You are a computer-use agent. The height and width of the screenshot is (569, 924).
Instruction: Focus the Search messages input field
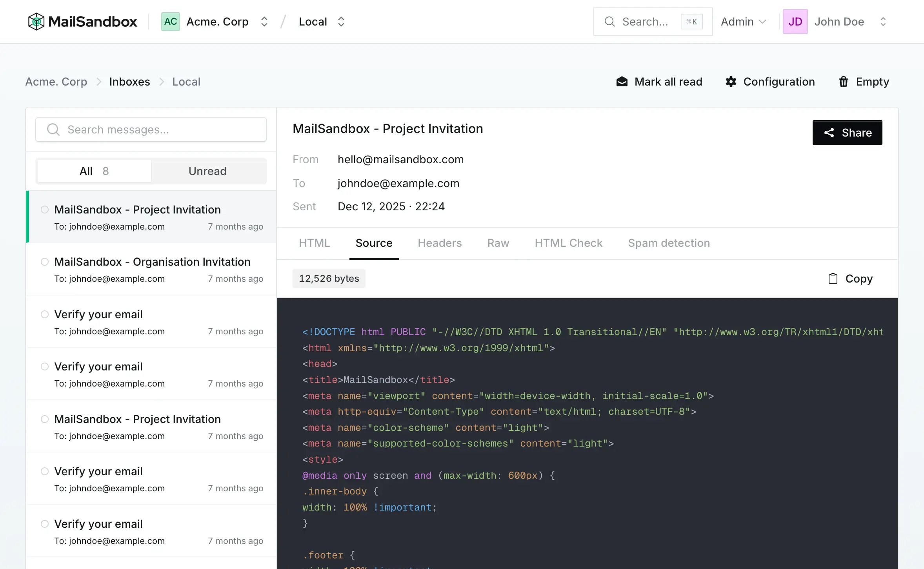pos(151,129)
